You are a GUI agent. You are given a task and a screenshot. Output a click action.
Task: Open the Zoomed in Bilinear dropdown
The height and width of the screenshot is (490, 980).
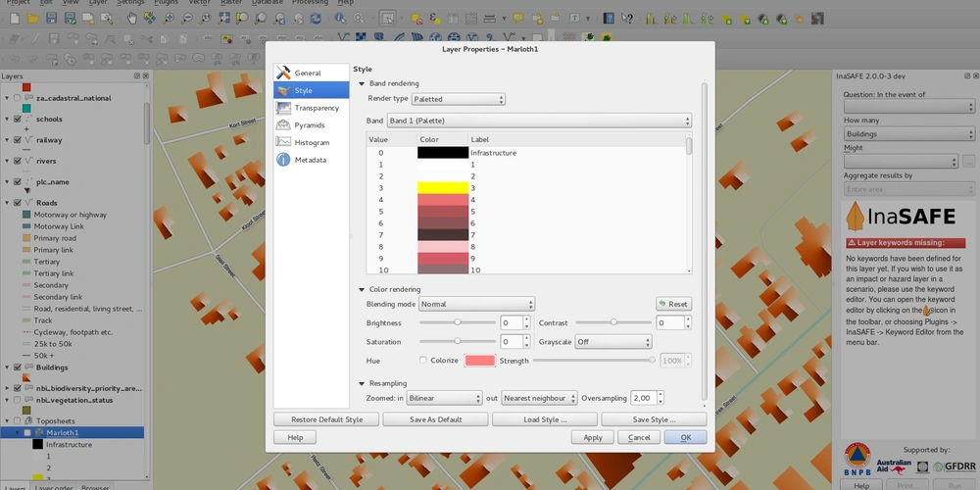(x=444, y=398)
